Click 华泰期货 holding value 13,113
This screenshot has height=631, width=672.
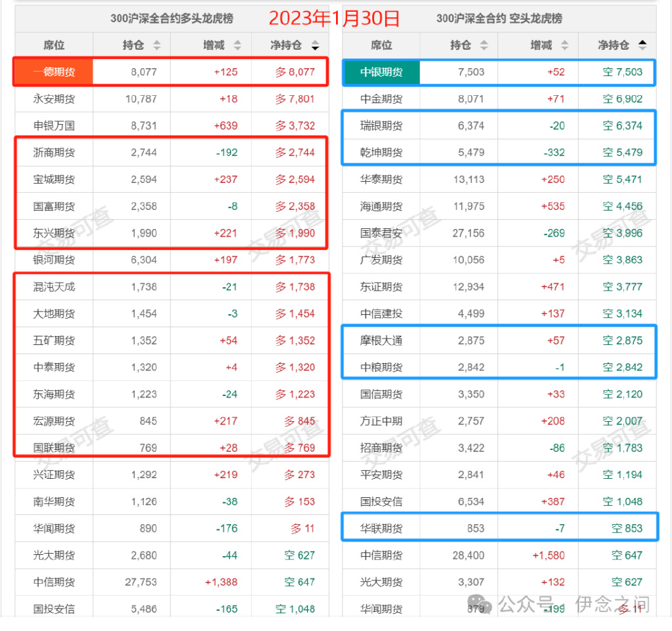469,180
